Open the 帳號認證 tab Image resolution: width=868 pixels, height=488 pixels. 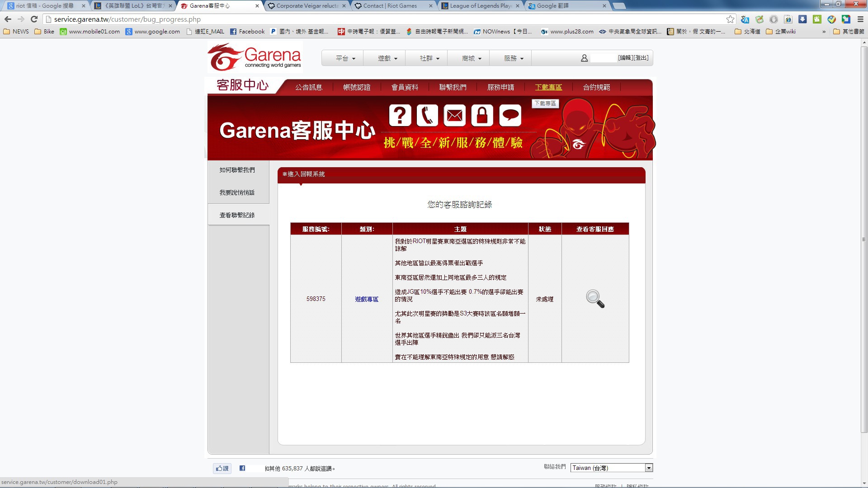[357, 87]
